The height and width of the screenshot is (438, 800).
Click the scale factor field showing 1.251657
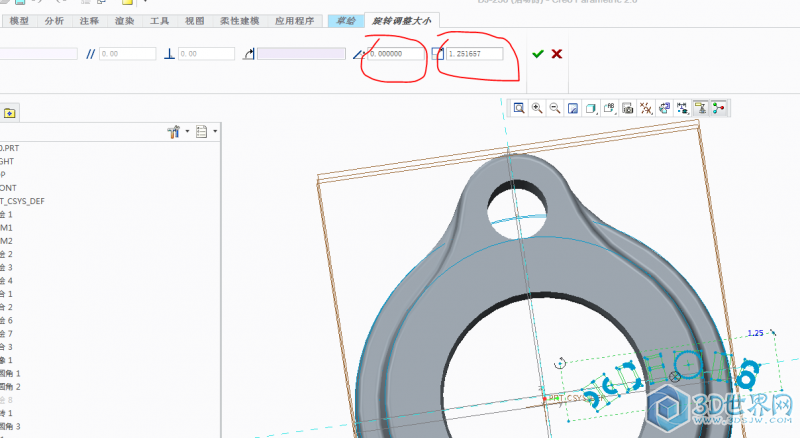474,54
